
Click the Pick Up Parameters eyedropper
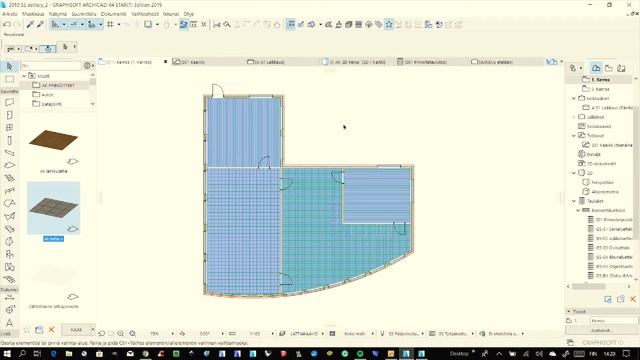(30, 24)
